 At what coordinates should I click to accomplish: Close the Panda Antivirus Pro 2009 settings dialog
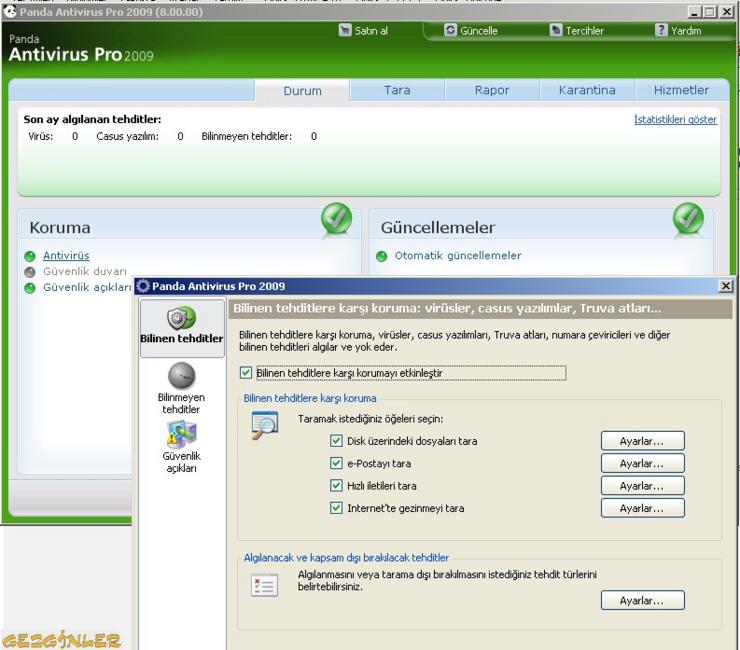[x=725, y=286]
